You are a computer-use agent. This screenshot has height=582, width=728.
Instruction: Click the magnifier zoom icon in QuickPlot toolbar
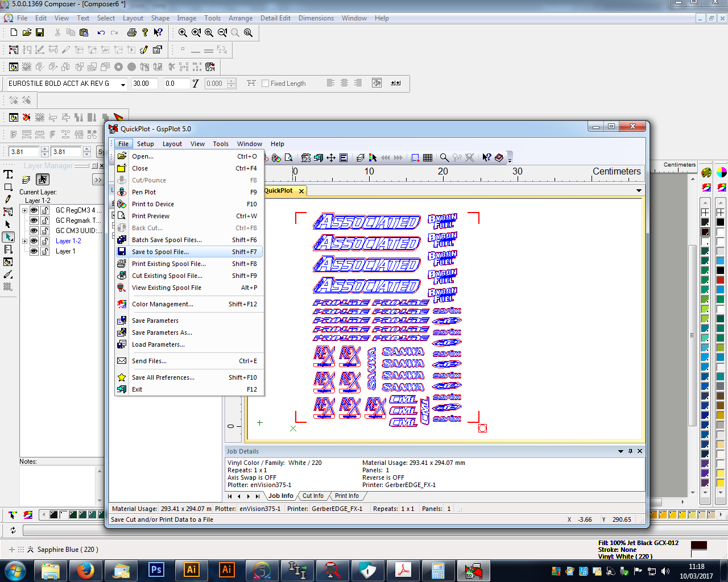pos(444,157)
